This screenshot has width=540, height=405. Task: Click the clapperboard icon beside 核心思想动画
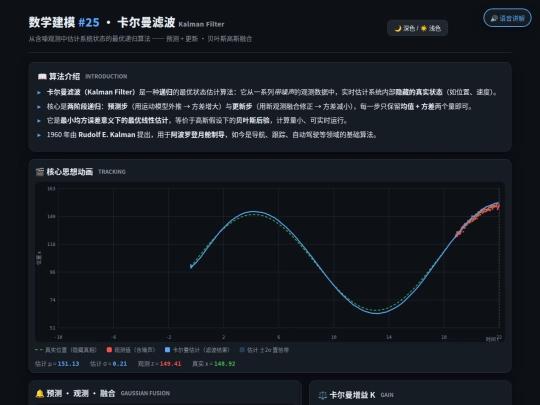coord(40,172)
